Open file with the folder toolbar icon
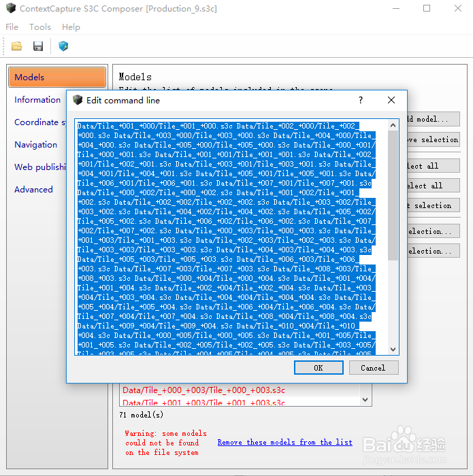473x476 pixels. [x=17, y=46]
